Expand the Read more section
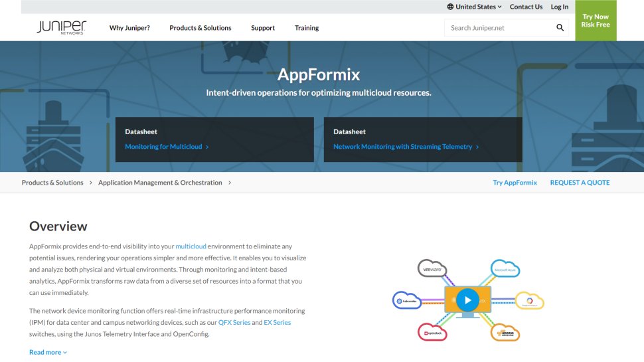This screenshot has height=362, width=644. (x=48, y=352)
